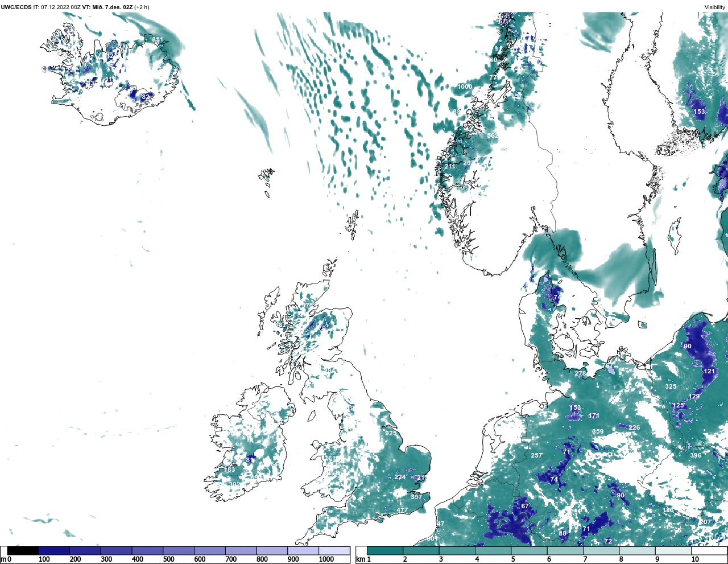Click the '851' value over Iceland
The height and width of the screenshot is (564, 728).
click(x=158, y=40)
